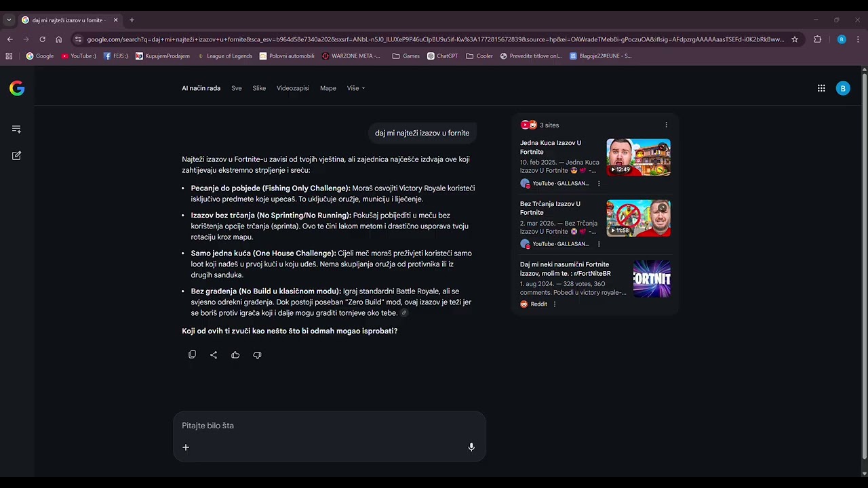Open the Google apps grid
The width and height of the screenshot is (868, 488).
pos(821,88)
